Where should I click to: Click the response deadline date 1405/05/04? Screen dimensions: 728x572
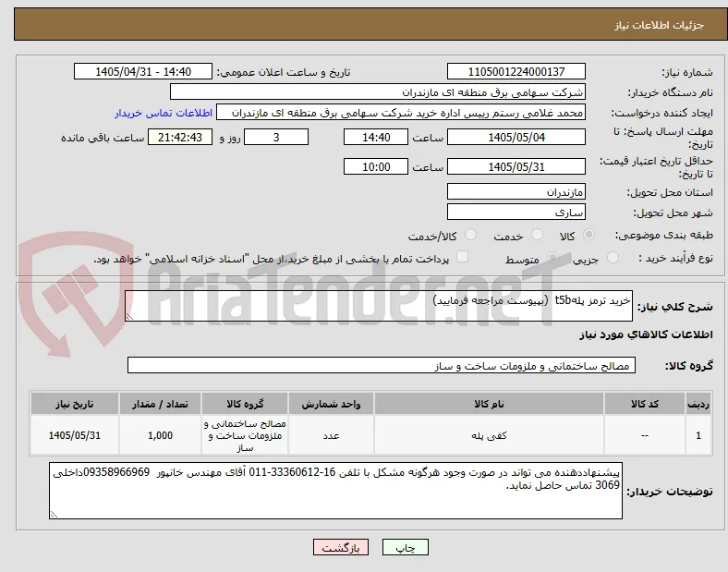tap(516, 137)
